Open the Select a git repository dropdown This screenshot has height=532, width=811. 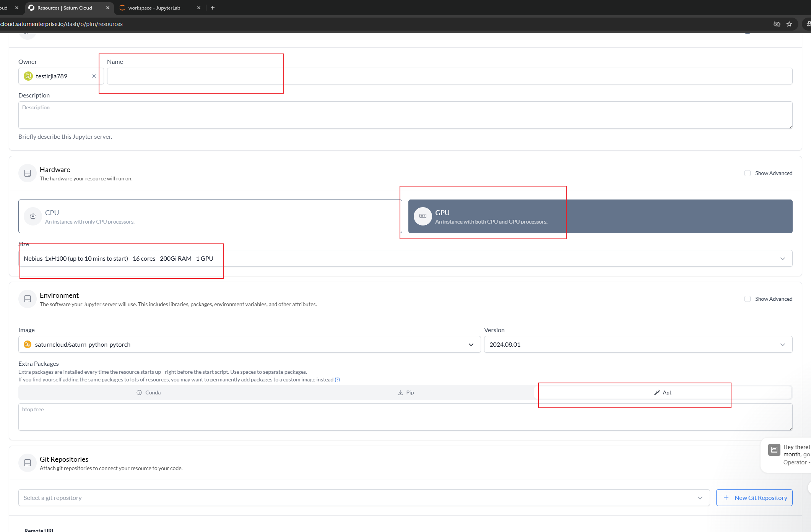[364, 498]
